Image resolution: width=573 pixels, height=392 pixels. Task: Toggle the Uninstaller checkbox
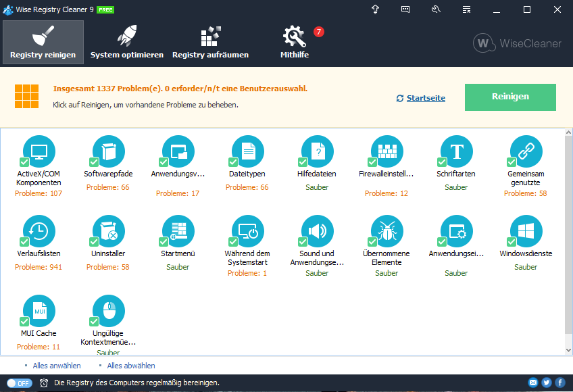point(94,242)
